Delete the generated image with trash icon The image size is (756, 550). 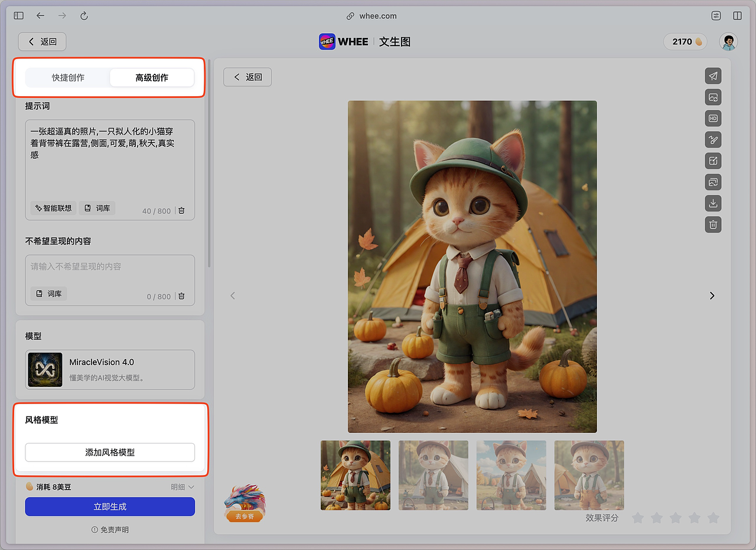click(x=713, y=224)
